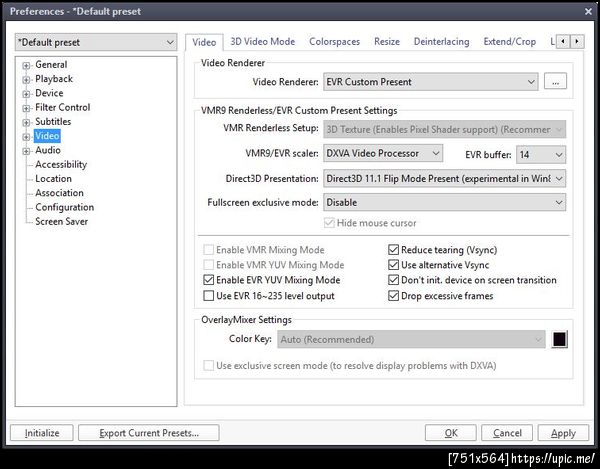Select General in the settings tree
The image size is (600, 469).
click(x=51, y=65)
